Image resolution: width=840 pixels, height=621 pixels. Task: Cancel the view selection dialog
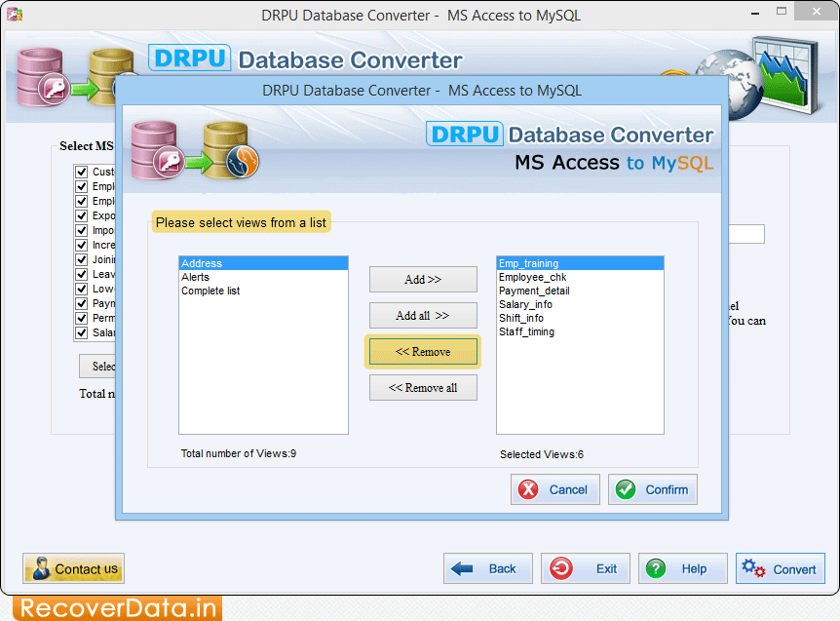pos(555,489)
